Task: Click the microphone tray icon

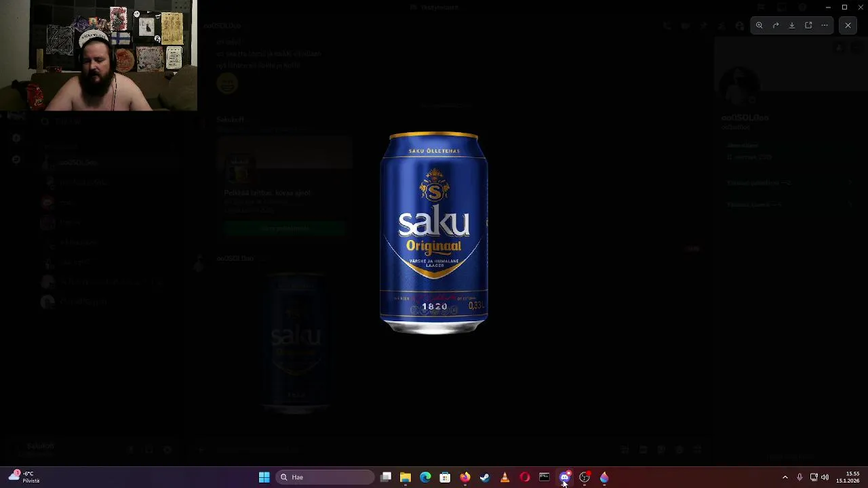Action: coord(800,477)
